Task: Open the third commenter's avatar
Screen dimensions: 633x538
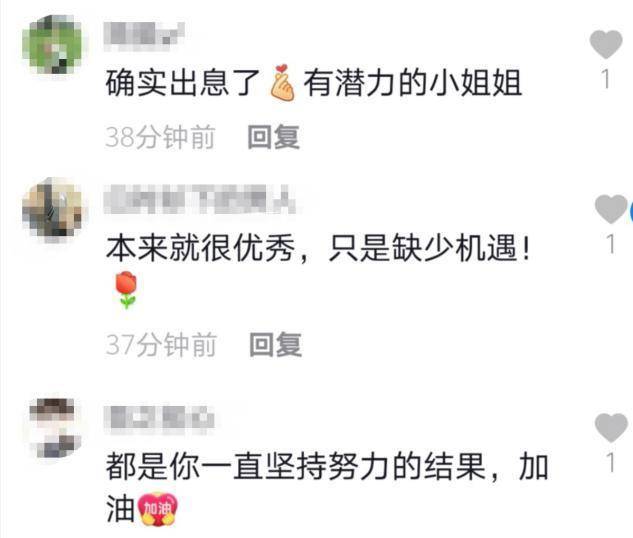Action: coord(52,428)
